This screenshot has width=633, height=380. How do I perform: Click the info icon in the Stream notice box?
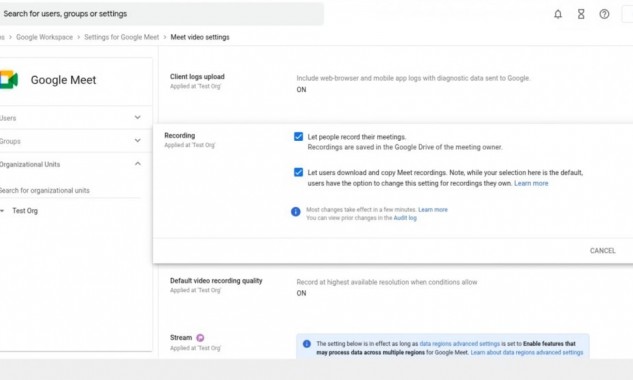[307, 344]
